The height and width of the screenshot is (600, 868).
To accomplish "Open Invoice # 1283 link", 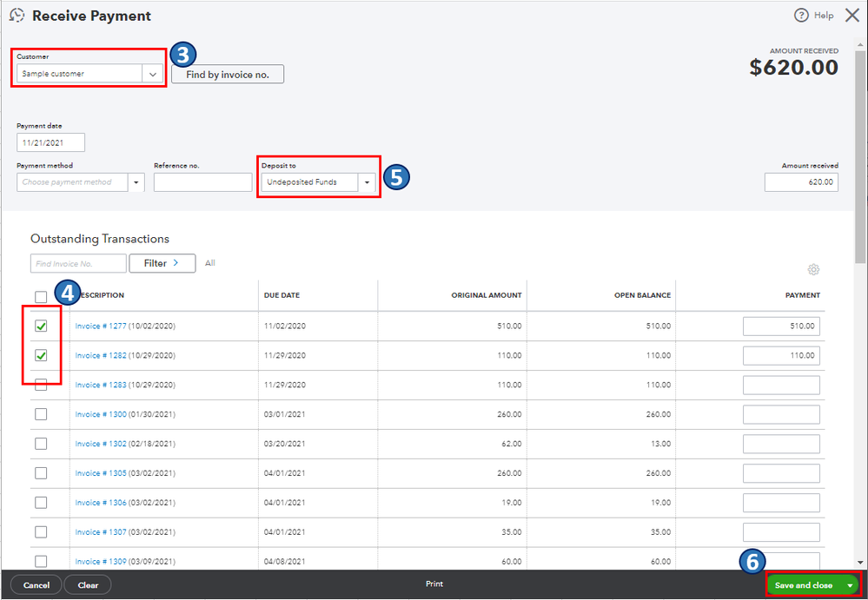I will (x=101, y=385).
